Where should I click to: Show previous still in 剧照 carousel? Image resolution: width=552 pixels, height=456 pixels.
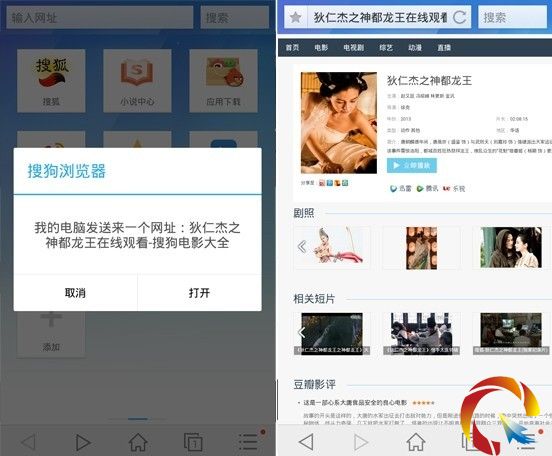point(302,247)
